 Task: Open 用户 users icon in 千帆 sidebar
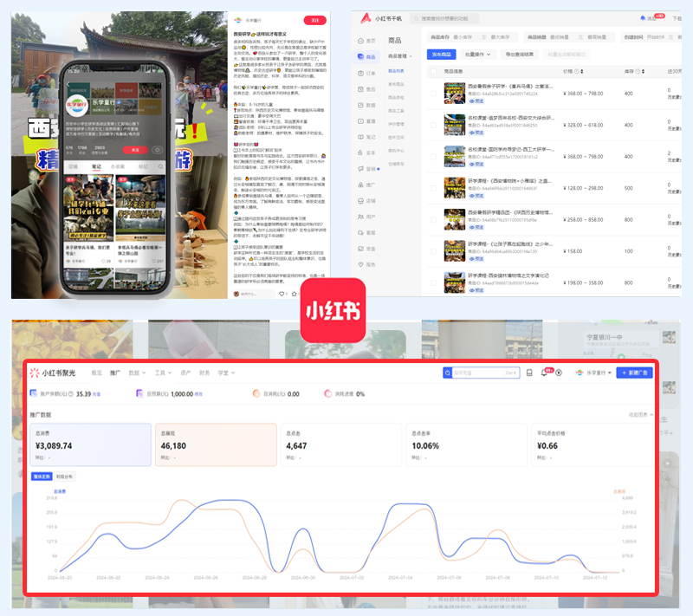pyautogui.click(x=360, y=217)
